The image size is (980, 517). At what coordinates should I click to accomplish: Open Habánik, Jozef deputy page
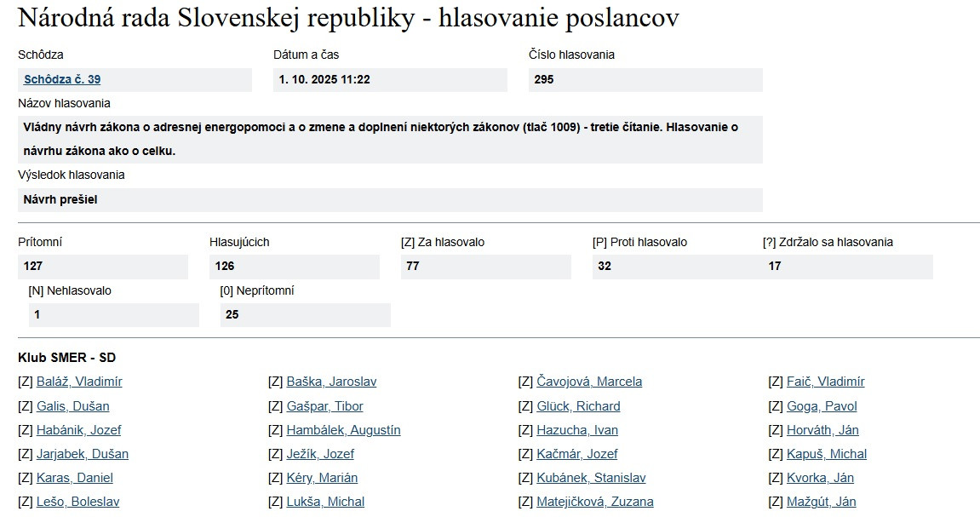78,430
